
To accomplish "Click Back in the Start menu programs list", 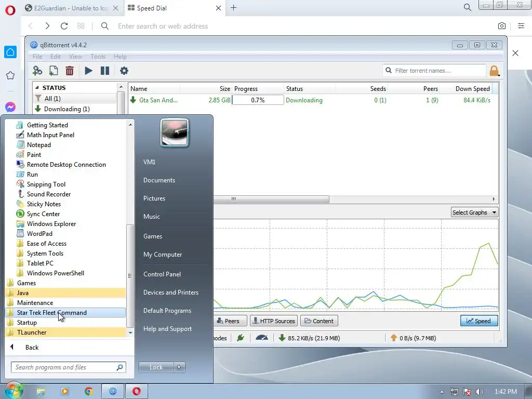I will 32,347.
